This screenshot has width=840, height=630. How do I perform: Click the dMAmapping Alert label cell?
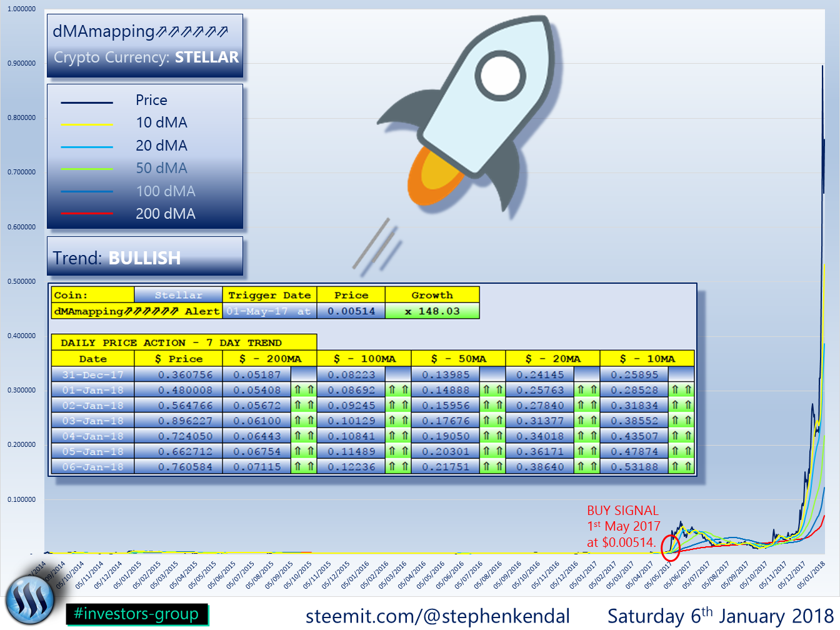point(137,311)
